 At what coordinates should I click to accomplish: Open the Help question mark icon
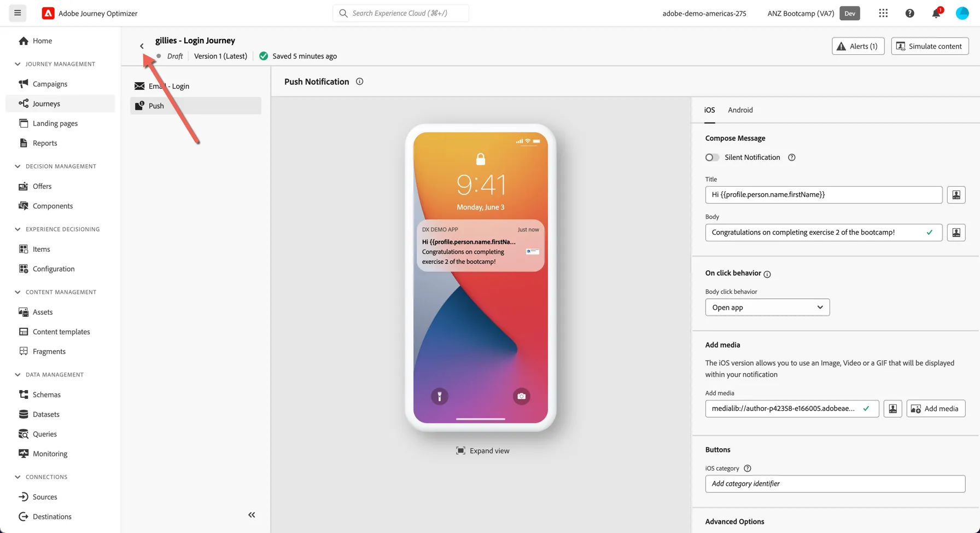909,13
